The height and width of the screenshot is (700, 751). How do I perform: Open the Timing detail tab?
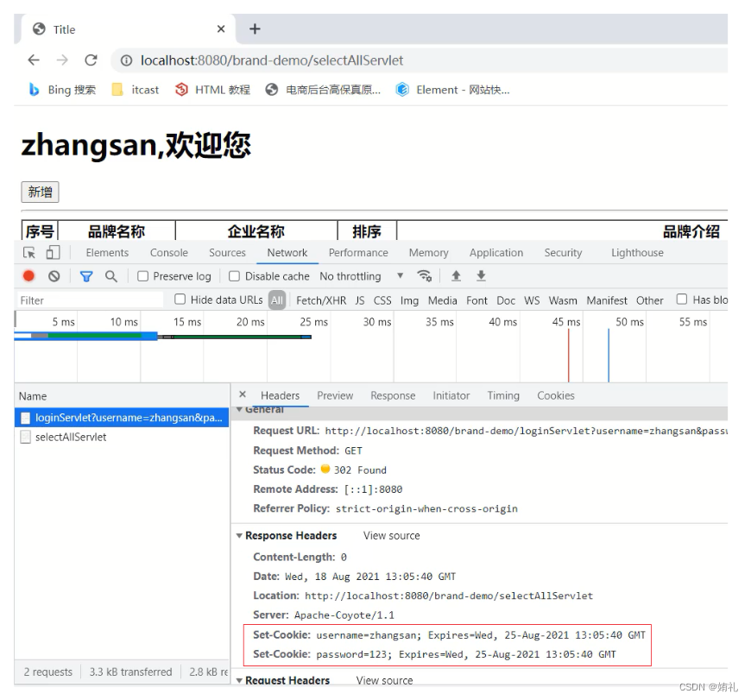click(x=503, y=395)
